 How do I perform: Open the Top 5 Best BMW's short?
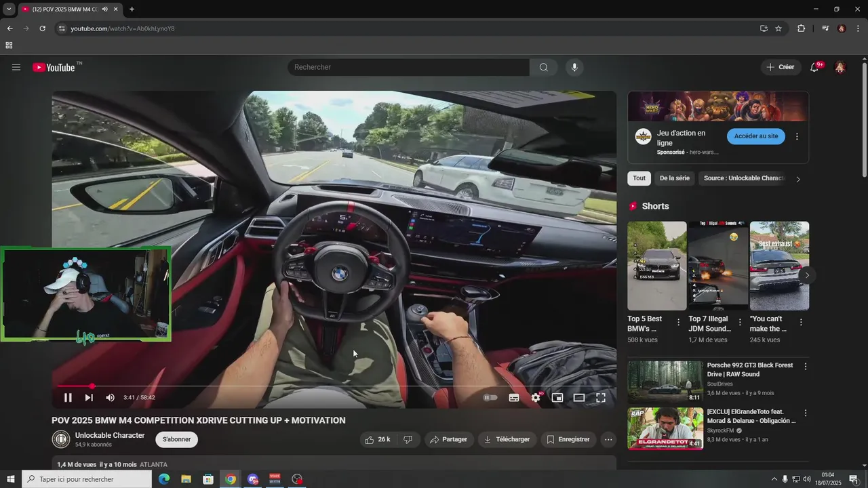(656, 266)
